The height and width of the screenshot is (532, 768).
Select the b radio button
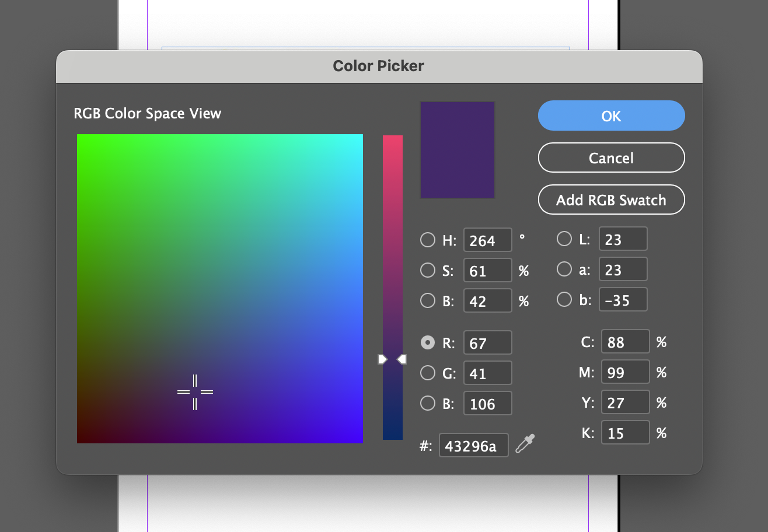pyautogui.click(x=564, y=299)
